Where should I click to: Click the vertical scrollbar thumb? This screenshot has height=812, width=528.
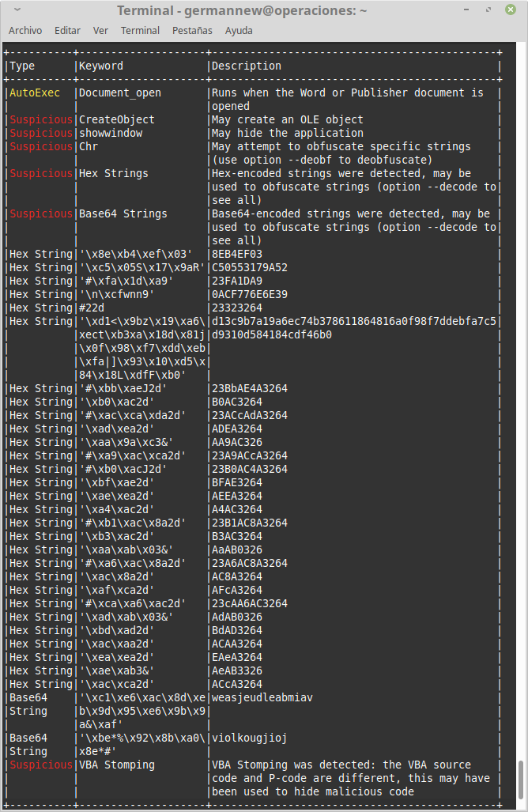(520, 781)
